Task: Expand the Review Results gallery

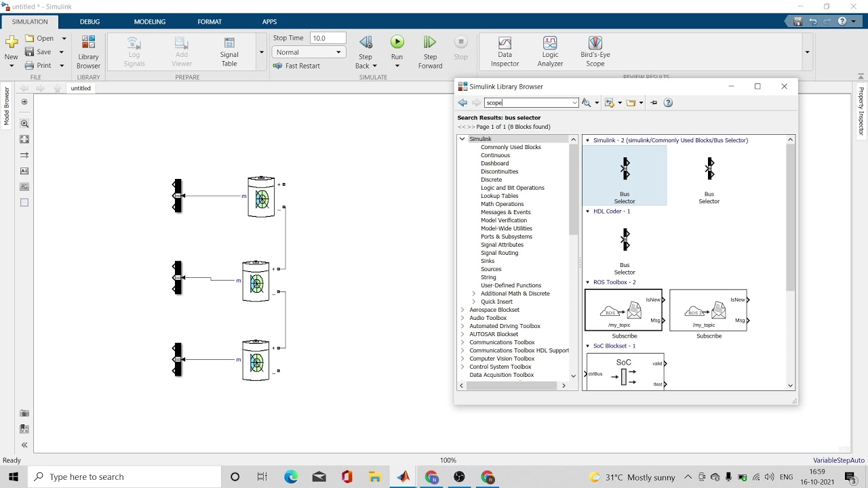Action: pos(807,52)
